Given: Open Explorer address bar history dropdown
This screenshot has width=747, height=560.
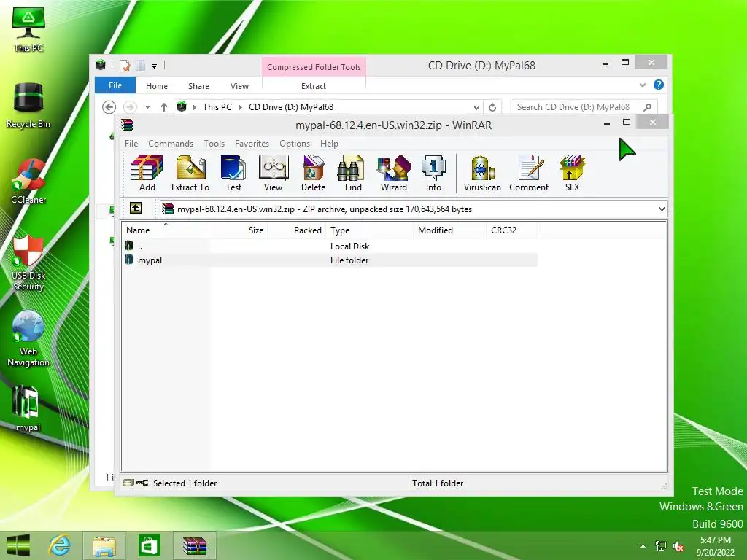Looking at the screenshot, I should tap(476, 107).
